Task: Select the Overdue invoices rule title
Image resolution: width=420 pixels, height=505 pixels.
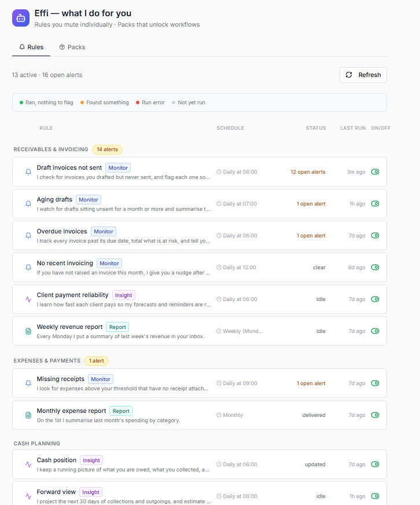Action: coord(62,231)
